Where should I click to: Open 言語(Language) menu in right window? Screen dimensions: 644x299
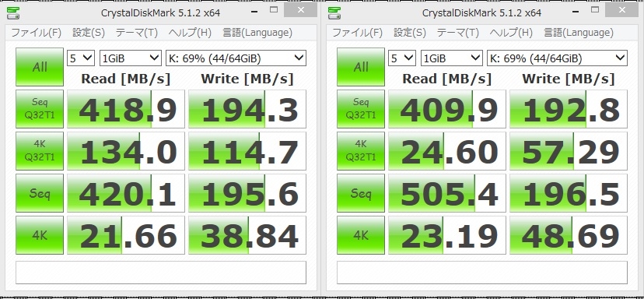579,33
